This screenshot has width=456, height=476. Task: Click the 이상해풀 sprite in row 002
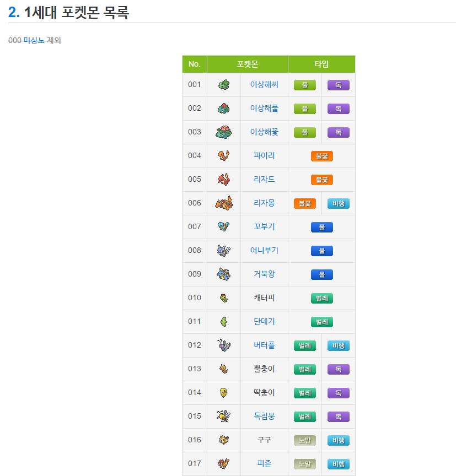click(224, 109)
